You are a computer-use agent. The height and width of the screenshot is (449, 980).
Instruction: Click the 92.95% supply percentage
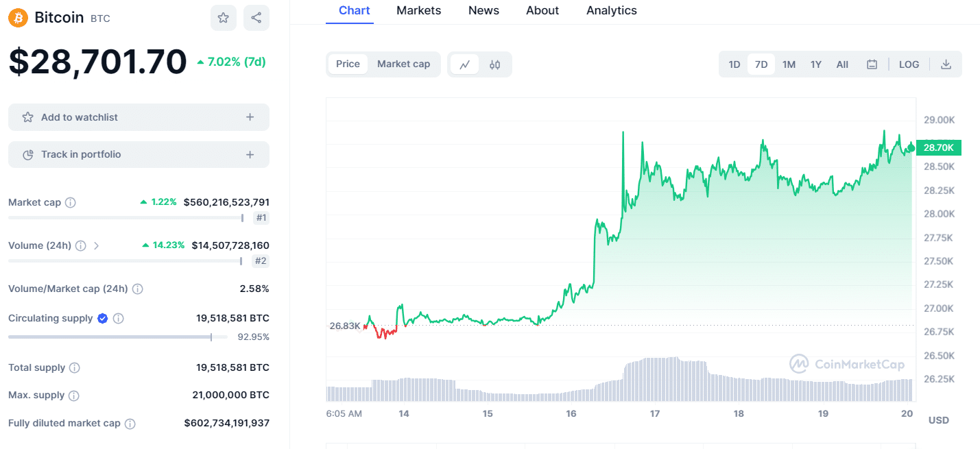coord(254,337)
